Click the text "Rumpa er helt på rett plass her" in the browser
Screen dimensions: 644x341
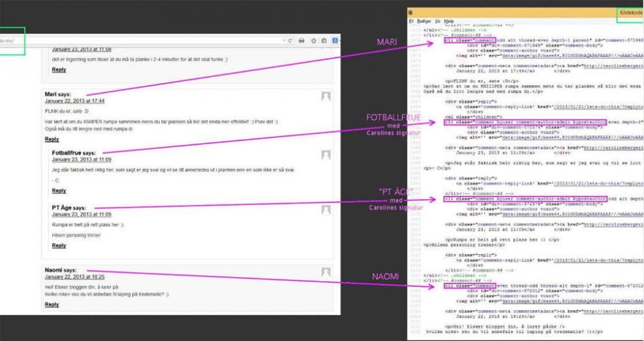click(x=88, y=224)
